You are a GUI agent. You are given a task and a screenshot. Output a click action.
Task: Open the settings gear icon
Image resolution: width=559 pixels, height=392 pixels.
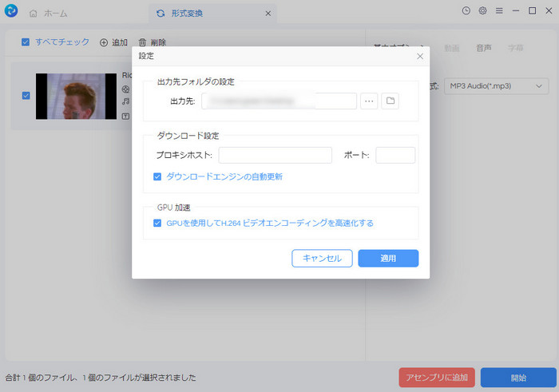point(482,10)
